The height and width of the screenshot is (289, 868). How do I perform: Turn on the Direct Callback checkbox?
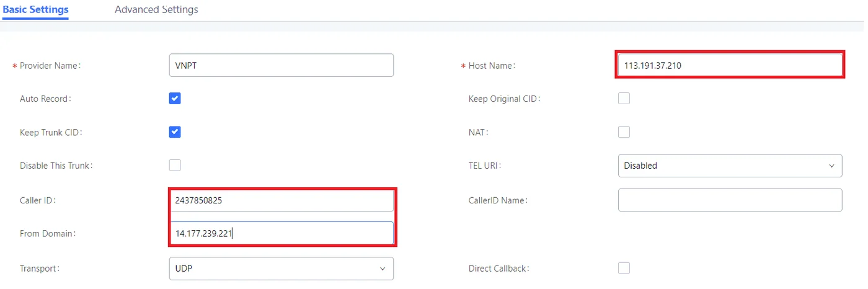624,269
